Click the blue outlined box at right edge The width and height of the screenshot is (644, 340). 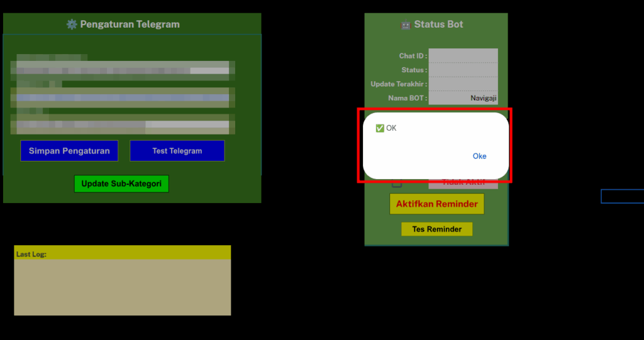(622, 196)
